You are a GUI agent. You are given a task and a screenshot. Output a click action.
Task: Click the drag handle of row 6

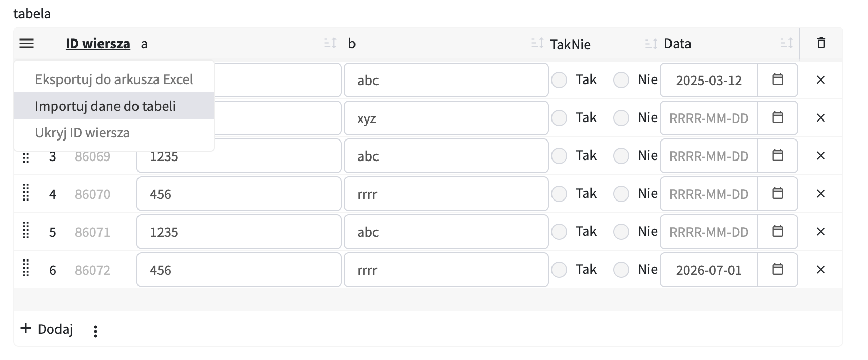(26, 270)
